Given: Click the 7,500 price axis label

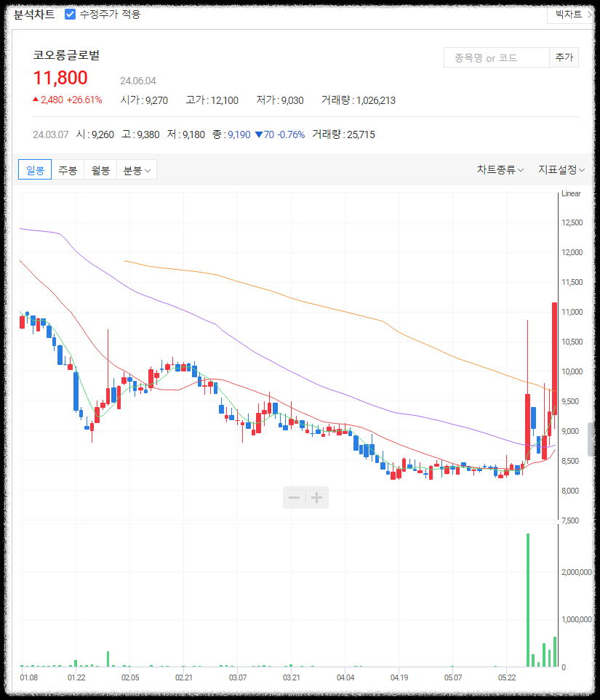Looking at the screenshot, I should (x=570, y=520).
